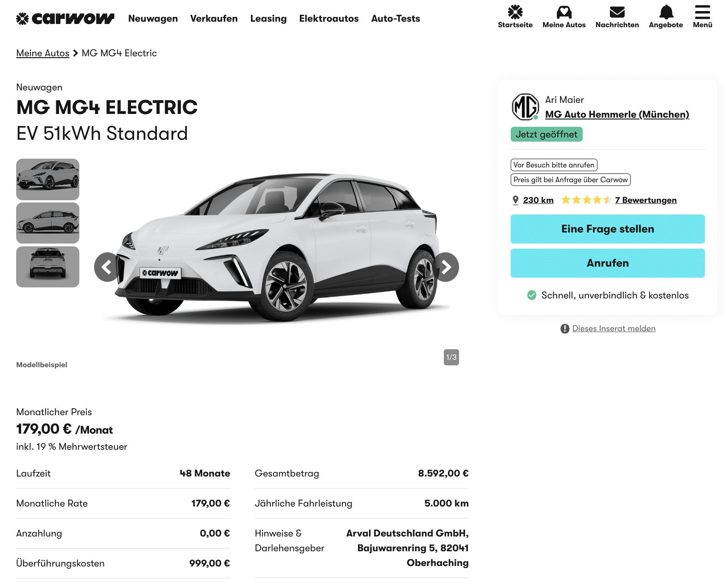Open the Menü hamburger icon
This screenshot has width=728, height=584.
(x=703, y=12)
